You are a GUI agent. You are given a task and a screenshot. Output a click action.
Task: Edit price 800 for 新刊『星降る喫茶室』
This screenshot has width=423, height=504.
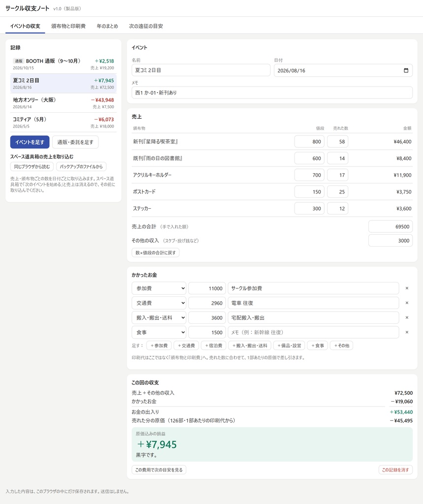309,141
